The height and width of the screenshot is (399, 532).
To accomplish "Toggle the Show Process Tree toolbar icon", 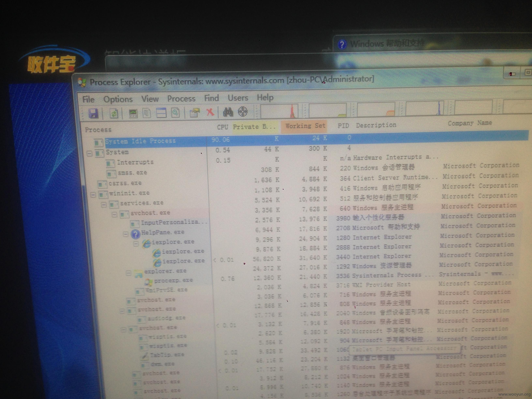I will tap(147, 113).
